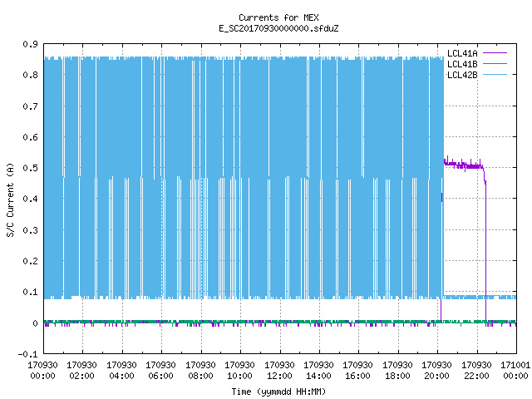Click the 170930 00:00 x-axis tick label
This screenshot has height=399, width=532.
42,371
